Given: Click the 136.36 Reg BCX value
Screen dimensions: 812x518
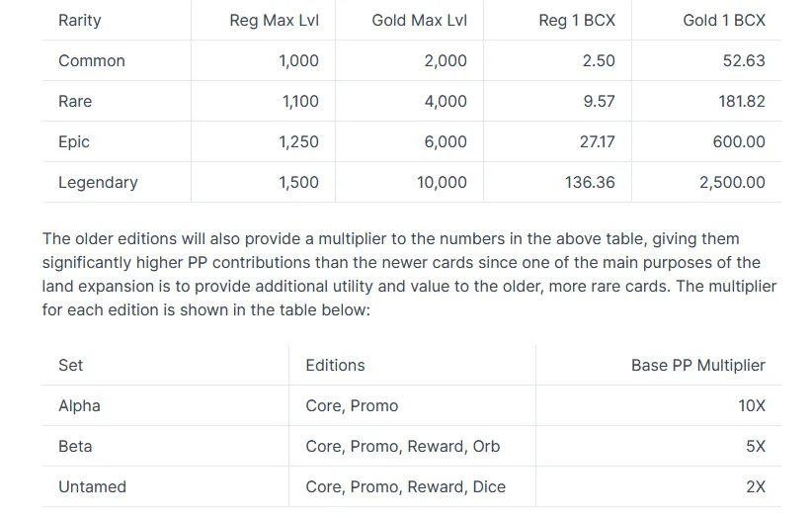Looking at the screenshot, I should (x=590, y=182).
